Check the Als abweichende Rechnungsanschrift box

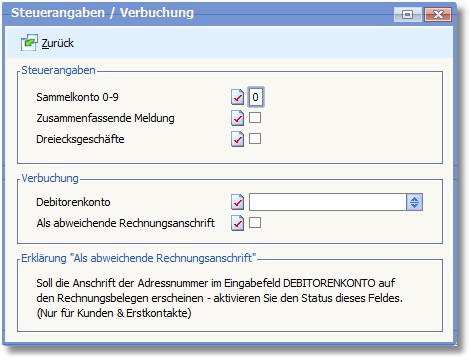[255, 222]
